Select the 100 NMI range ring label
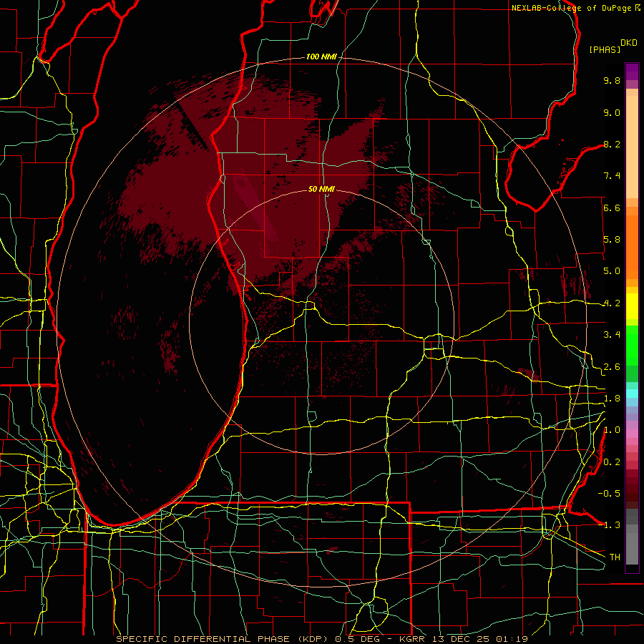The height and width of the screenshot is (644, 644). (321, 57)
